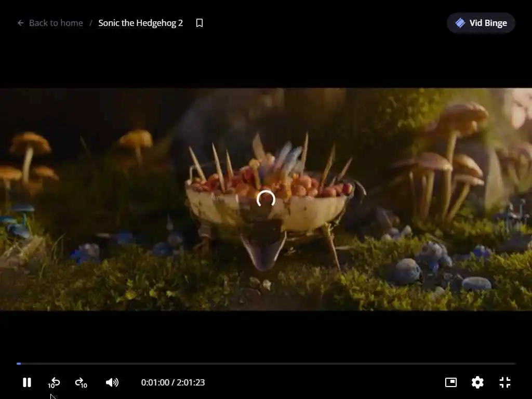The height and width of the screenshot is (399, 532).
Task: Pause the video playback
Action: 27,382
